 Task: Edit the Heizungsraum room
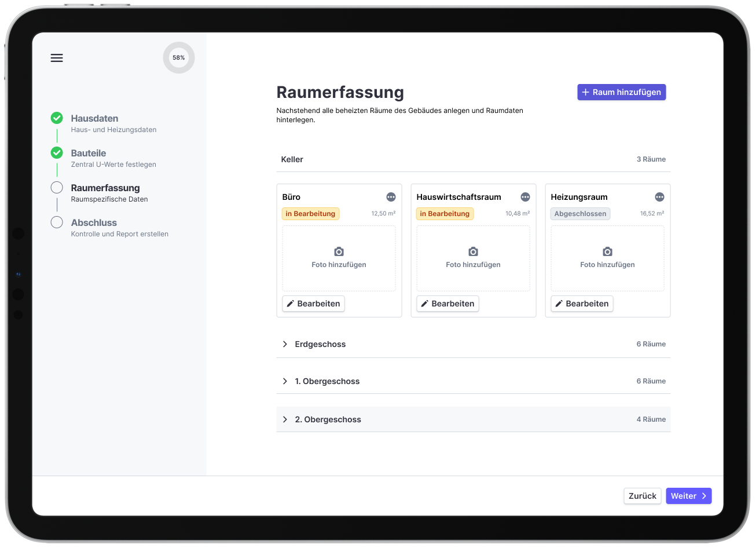click(582, 304)
